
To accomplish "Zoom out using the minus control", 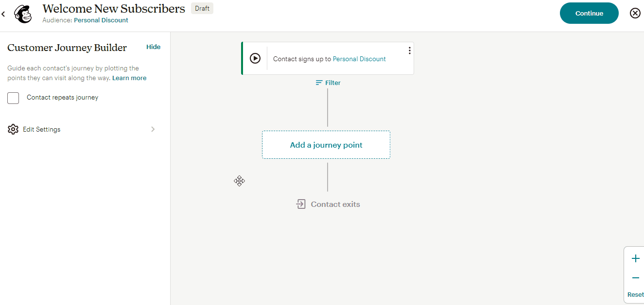I will pos(635,277).
